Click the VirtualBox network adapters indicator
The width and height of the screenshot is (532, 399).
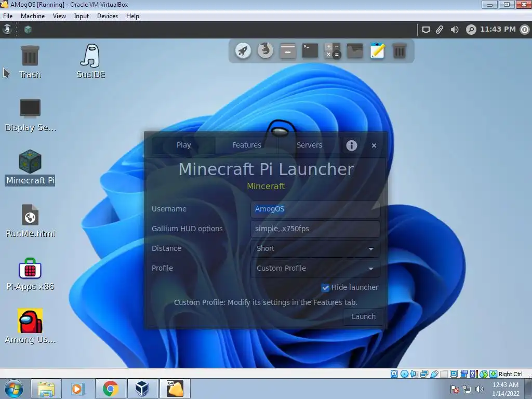(424, 374)
